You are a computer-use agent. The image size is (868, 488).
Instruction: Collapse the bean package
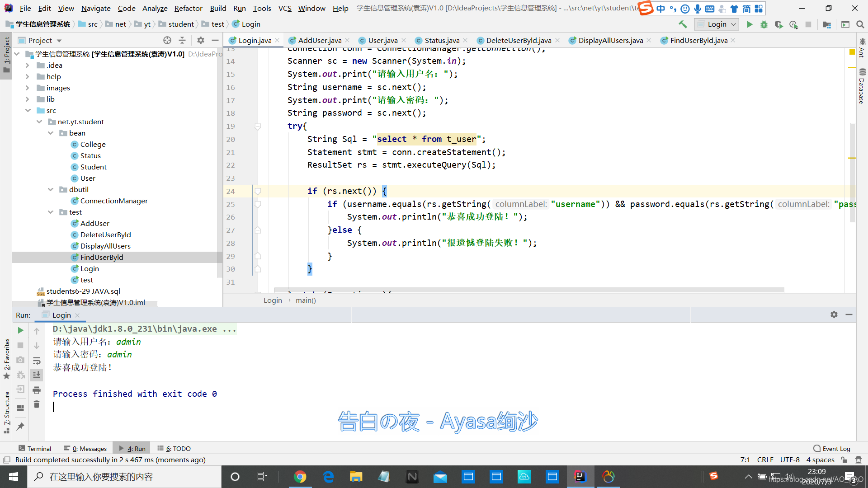[x=51, y=133]
